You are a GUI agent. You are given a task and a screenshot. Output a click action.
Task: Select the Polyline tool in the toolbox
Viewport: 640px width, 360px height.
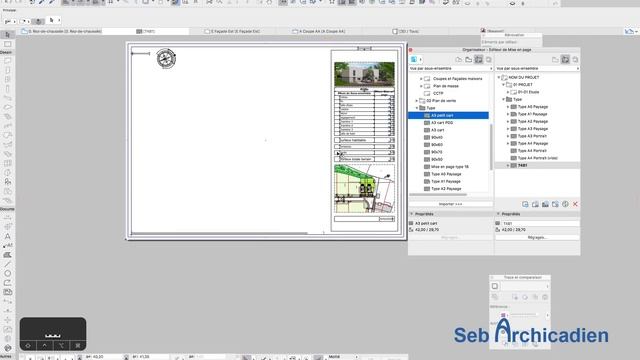[7, 283]
